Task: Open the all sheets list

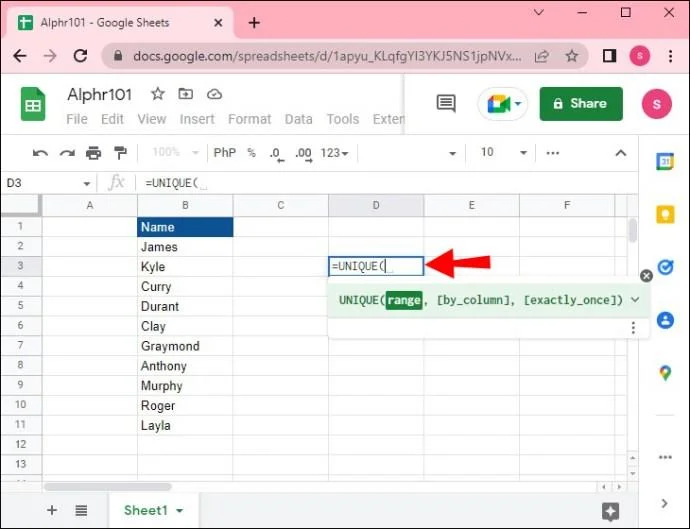Action: click(81, 510)
